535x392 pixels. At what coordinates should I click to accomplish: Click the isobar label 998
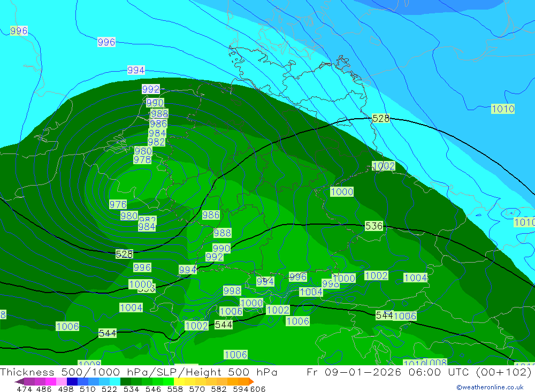click(x=232, y=290)
